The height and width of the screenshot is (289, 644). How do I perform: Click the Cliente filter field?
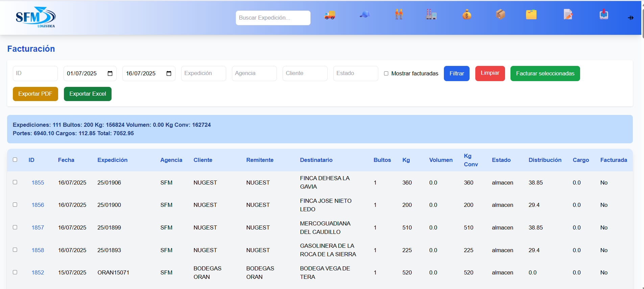(x=305, y=73)
